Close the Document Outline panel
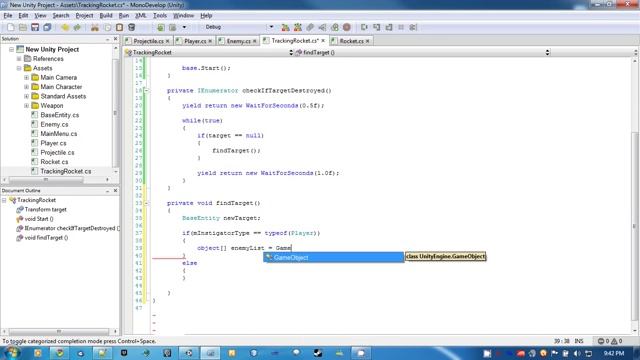 pyautogui.click(x=115, y=191)
